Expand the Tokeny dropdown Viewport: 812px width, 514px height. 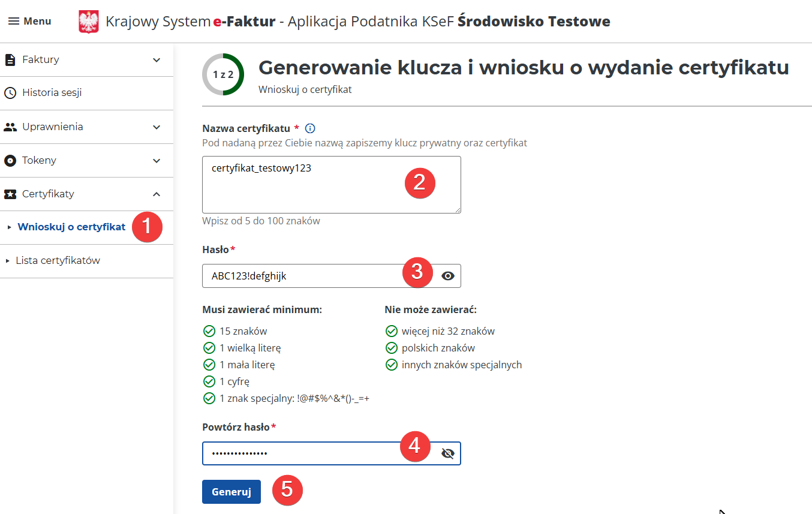tap(157, 160)
